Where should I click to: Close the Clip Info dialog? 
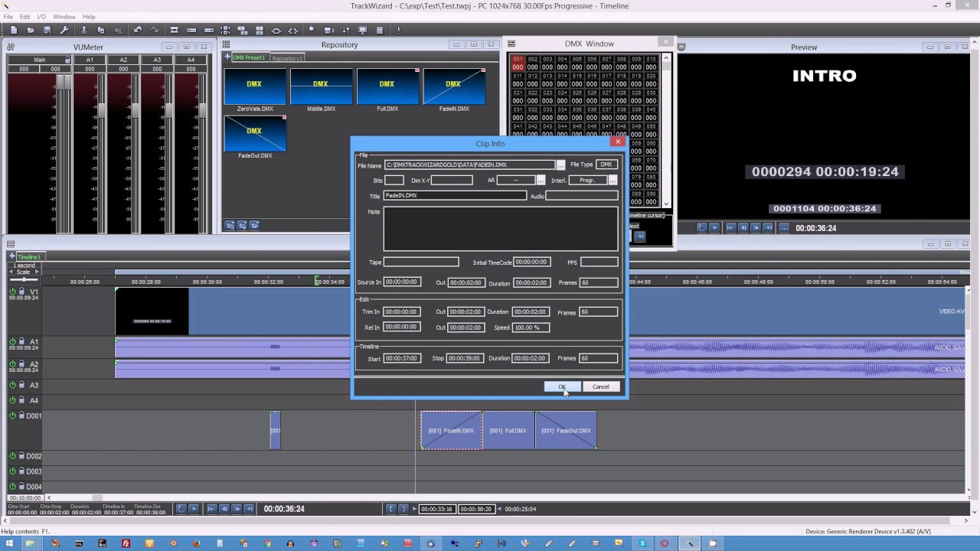618,142
